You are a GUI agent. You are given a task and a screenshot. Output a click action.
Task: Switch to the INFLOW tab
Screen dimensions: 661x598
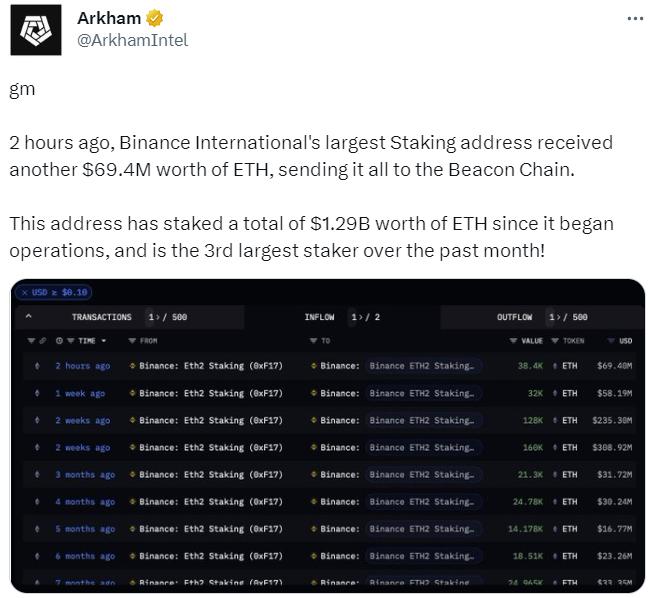(x=319, y=317)
